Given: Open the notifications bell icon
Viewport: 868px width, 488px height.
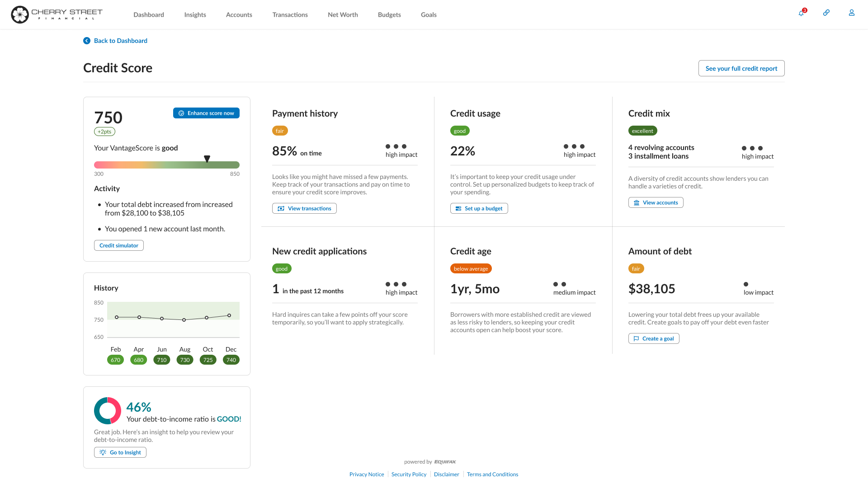Looking at the screenshot, I should coord(801,13).
